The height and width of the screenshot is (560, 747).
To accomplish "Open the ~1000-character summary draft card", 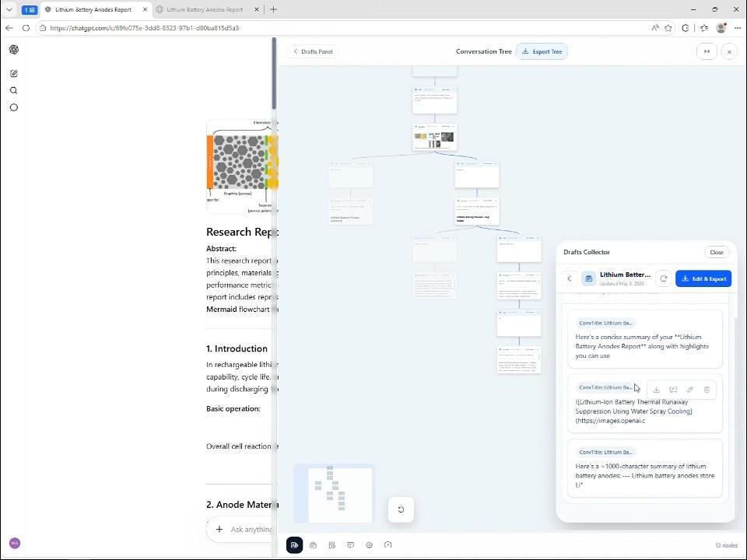I will coord(644,468).
